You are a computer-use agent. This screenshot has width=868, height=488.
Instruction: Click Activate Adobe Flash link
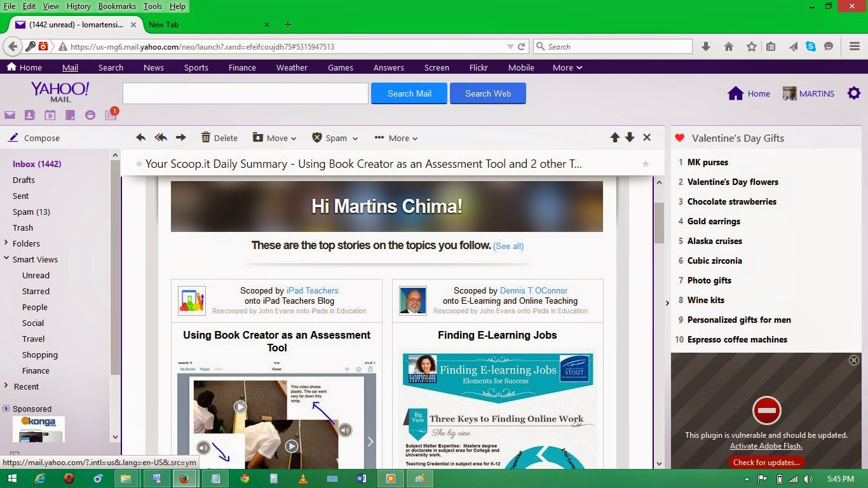pos(766,446)
